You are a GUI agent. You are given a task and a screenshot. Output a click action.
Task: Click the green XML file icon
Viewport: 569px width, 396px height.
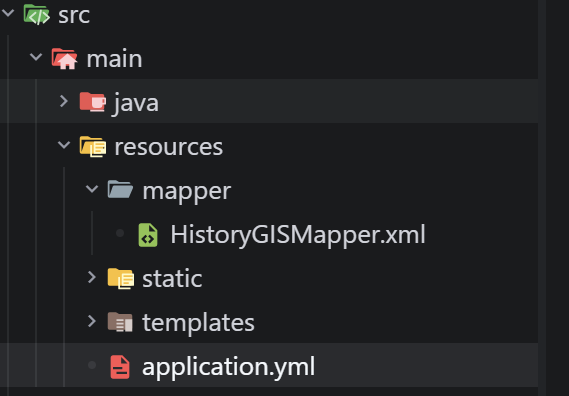pos(148,235)
